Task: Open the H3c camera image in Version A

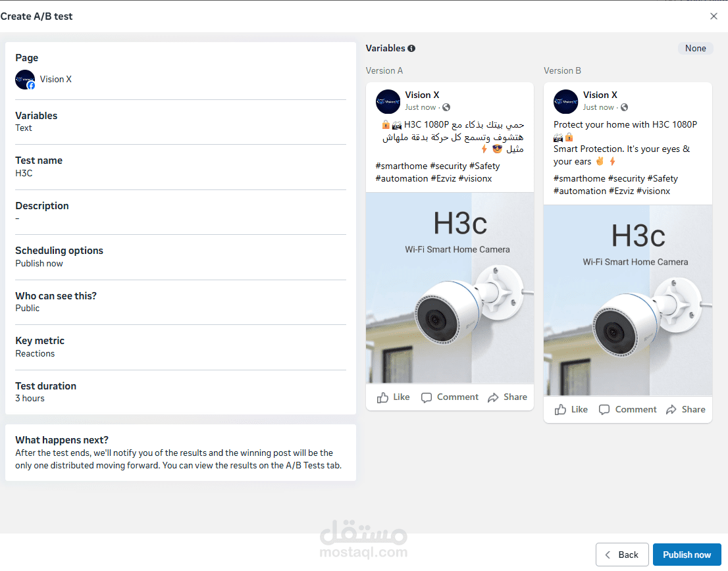Action: tap(450, 287)
